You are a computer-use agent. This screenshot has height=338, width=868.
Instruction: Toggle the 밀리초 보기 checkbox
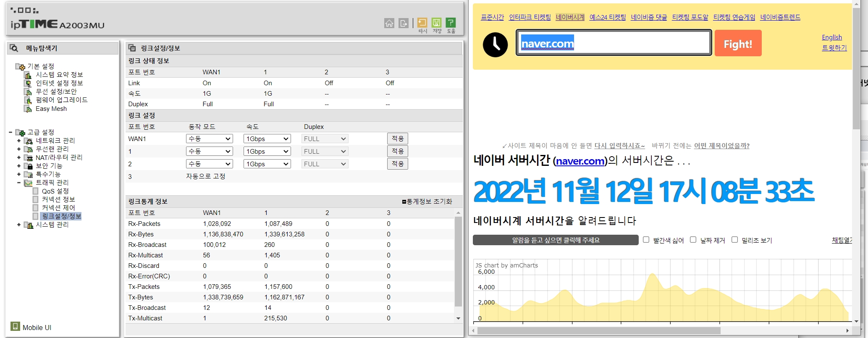click(x=734, y=240)
